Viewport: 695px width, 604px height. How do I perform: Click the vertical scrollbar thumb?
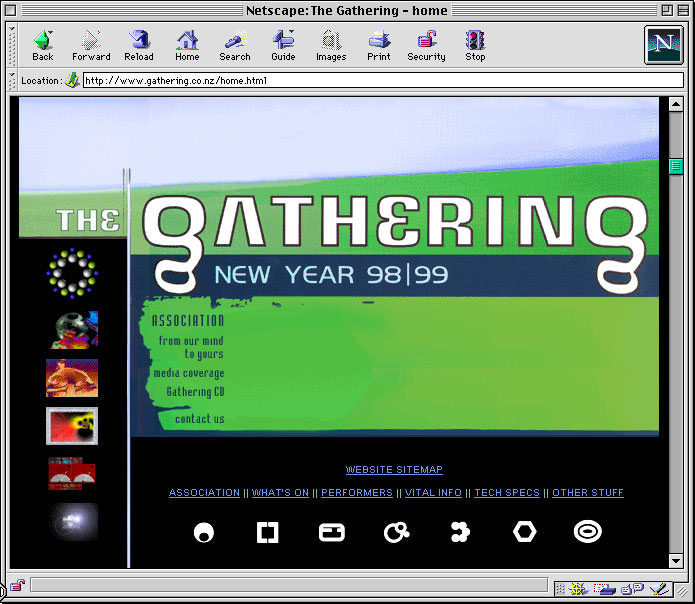[675, 167]
